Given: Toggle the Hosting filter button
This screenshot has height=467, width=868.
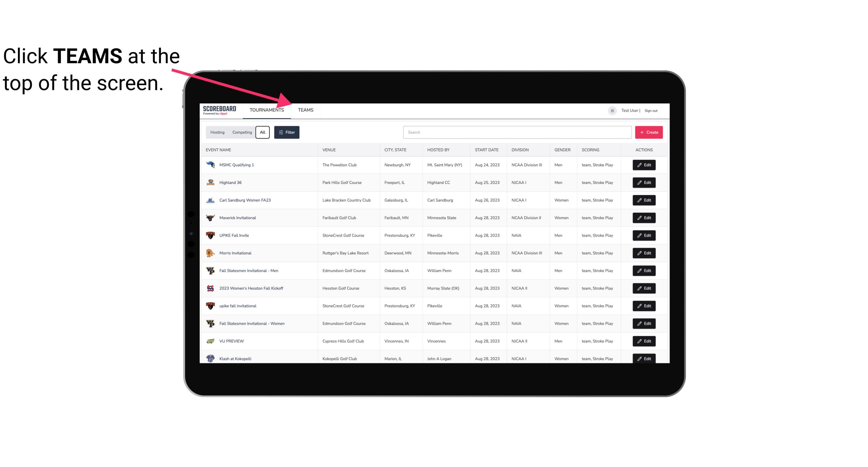Looking at the screenshot, I should tap(217, 132).
